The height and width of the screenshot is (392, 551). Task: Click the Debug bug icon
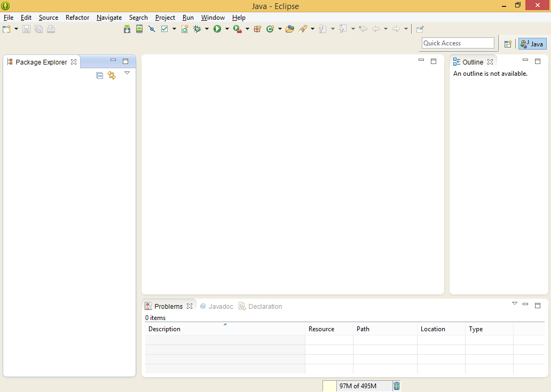coord(197,29)
